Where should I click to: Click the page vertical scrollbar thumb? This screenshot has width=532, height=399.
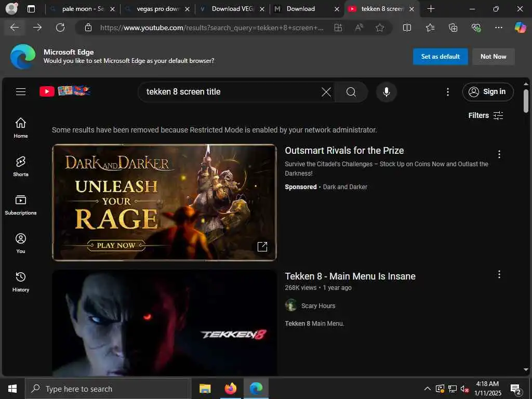[x=526, y=101]
